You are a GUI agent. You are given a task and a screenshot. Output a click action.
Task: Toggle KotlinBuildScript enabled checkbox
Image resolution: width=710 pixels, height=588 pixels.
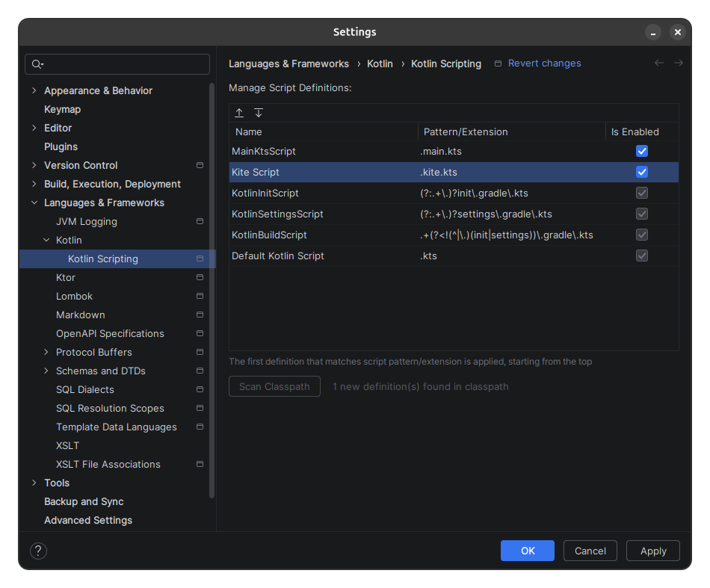642,235
